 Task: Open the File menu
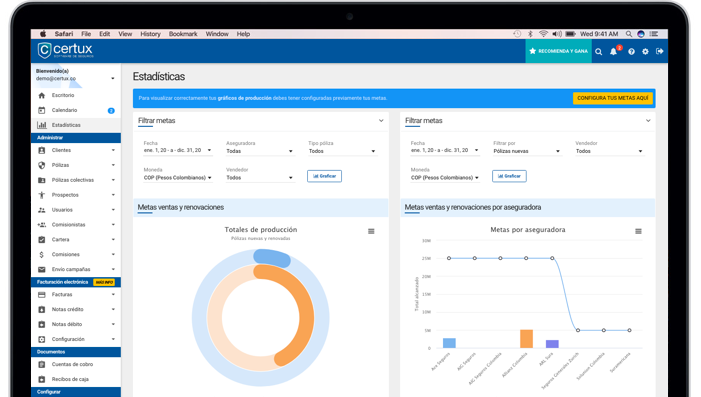(x=86, y=34)
